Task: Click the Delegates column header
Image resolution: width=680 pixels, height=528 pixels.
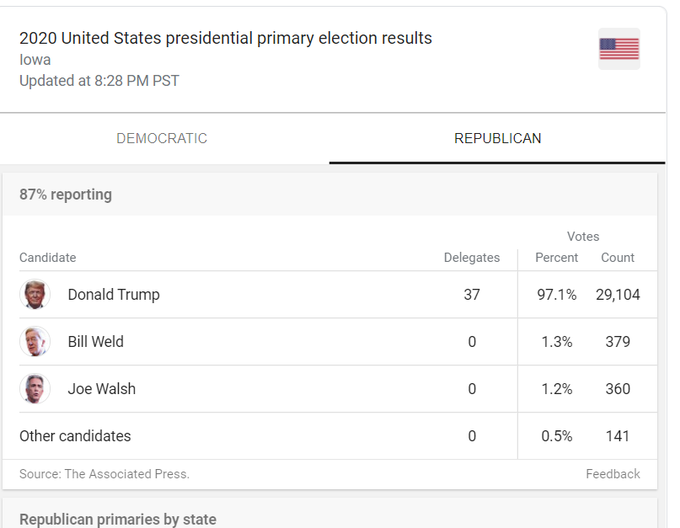Action: (x=471, y=258)
